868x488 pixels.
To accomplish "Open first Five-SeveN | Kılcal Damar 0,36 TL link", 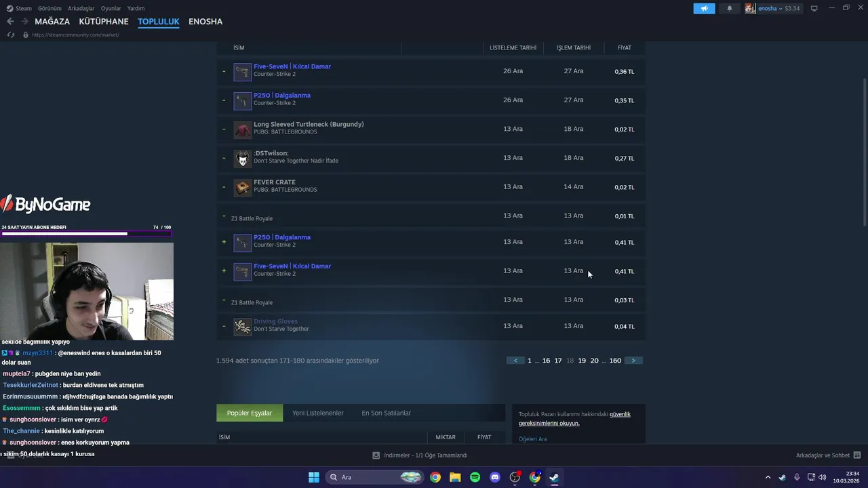I will [x=292, y=66].
